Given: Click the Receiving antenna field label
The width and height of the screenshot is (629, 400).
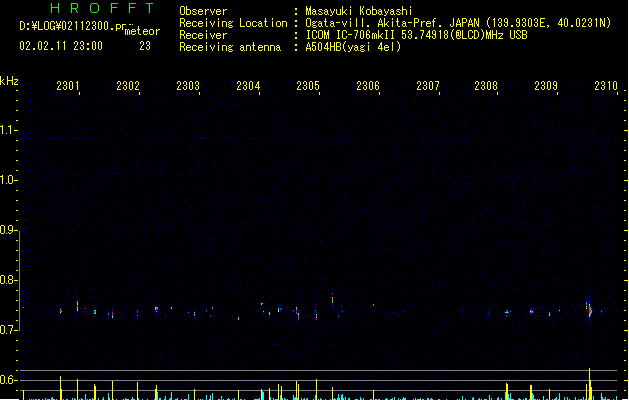Looking at the screenshot, I should (230, 47).
